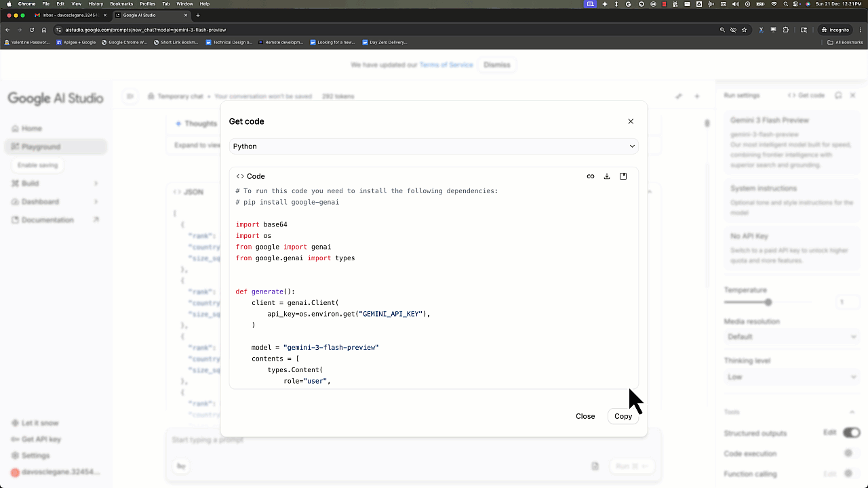This screenshot has width=868, height=488.
Task: Open the System instructions card
Action: point(792,201)
